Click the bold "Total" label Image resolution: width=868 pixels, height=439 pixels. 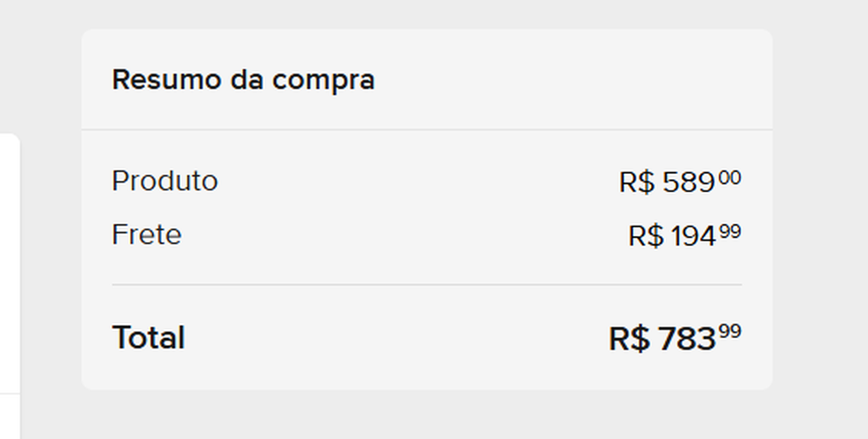[148, 337]
